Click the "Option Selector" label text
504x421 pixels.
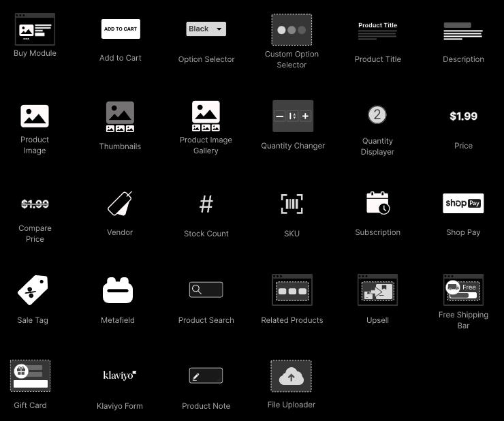coord(206,59)
